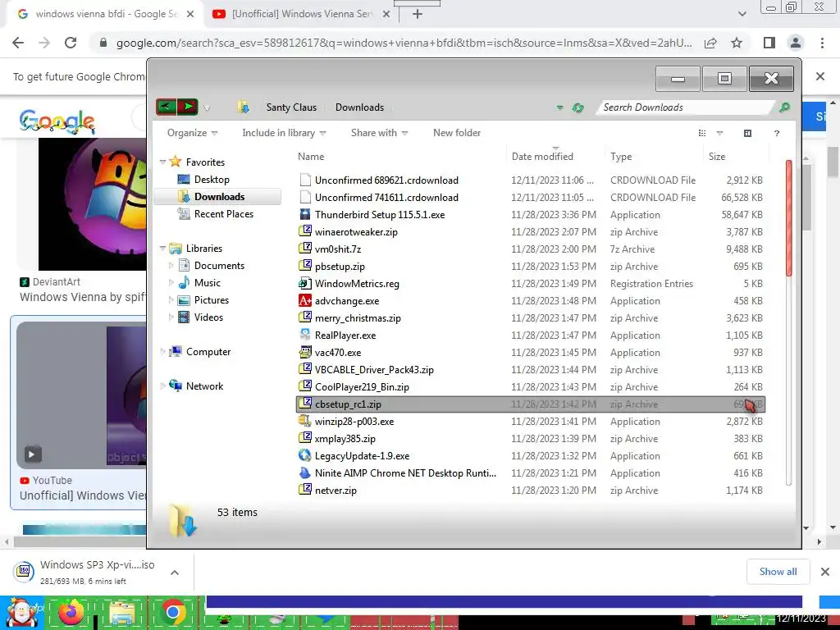Toggle the preview pane icon

click(747, 134)
